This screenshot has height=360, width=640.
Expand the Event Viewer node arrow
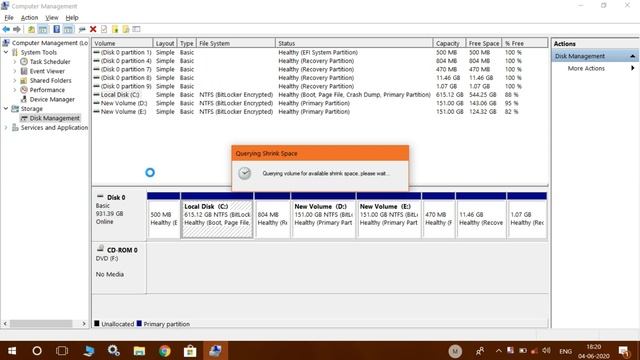click(15, 71)
